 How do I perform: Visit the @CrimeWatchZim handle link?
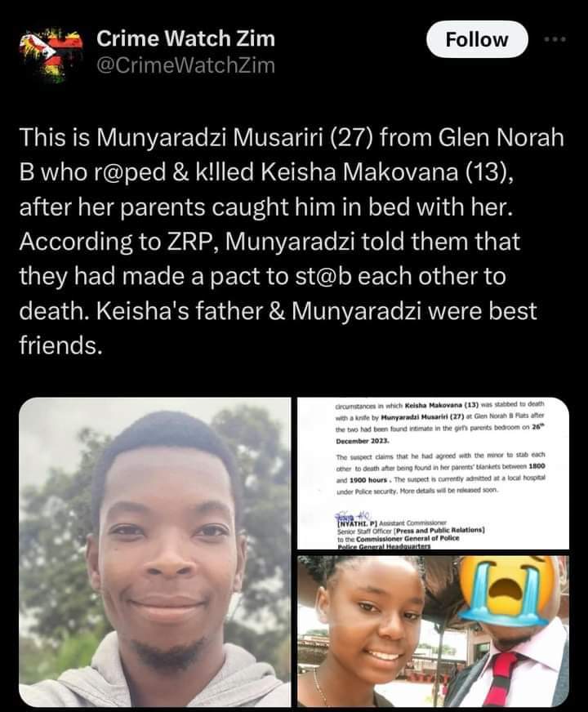(x=185, y=65)
